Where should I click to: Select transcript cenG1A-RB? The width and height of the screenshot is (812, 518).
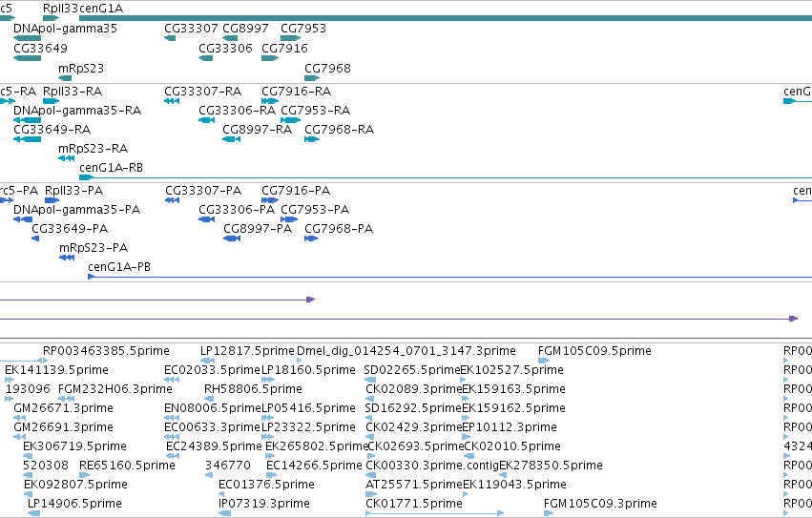point(446,177)
